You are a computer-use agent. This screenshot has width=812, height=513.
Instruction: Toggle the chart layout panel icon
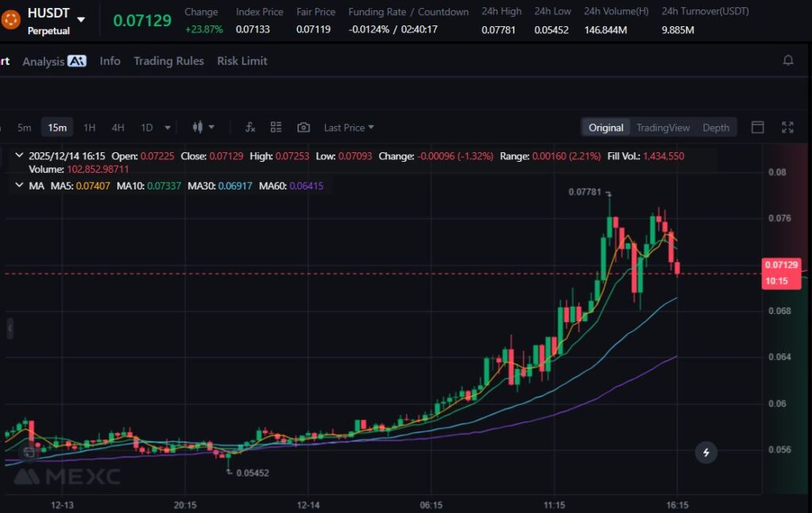tap(757, 128)
